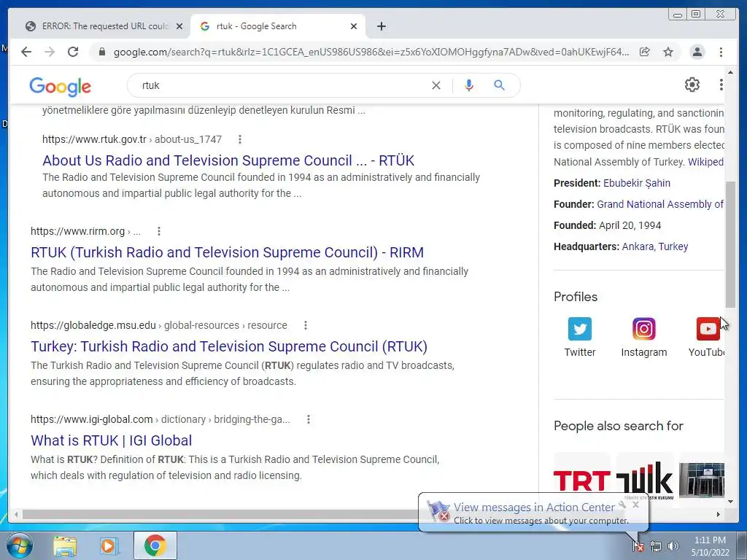Image resolution: width=747 pixels, height=560 pixels.
Task: Open options for rirm.org result
Action: click(158, 231)
